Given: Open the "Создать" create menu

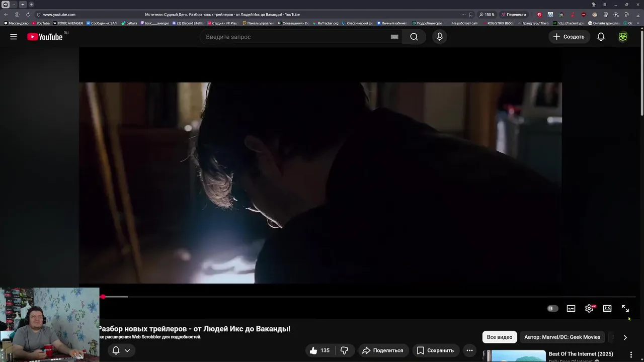Looking at the screenshot, I should point(569,37).
